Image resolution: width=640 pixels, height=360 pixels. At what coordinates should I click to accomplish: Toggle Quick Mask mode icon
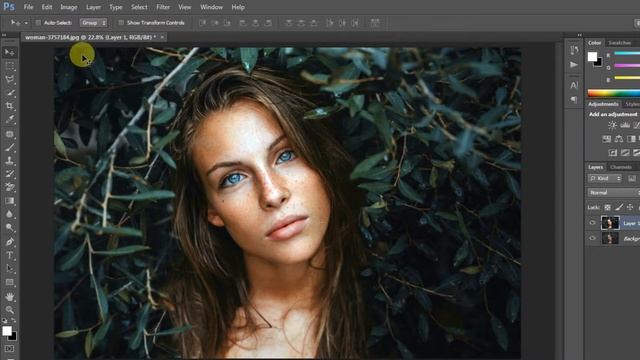click(x=9, y=349)
